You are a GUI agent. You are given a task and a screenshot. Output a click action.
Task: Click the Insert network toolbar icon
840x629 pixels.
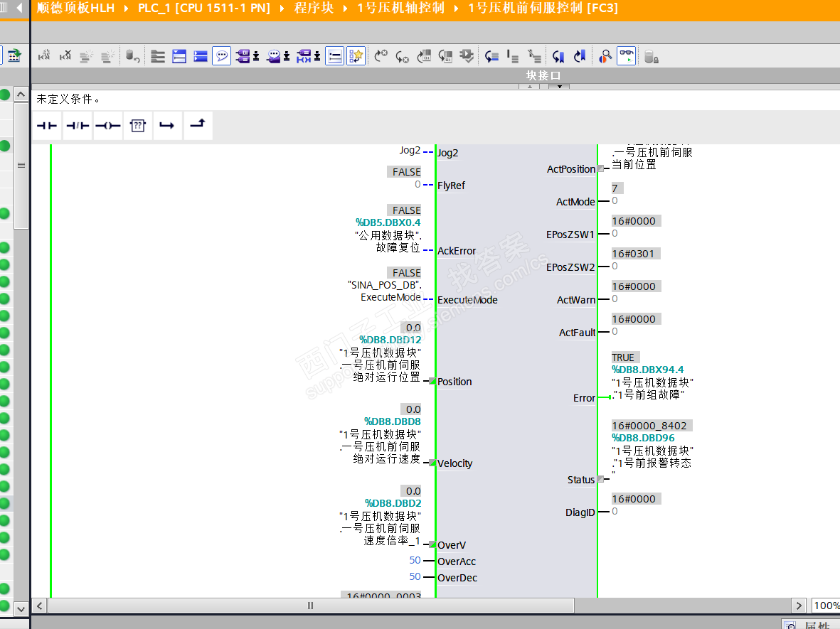[45, 55]
